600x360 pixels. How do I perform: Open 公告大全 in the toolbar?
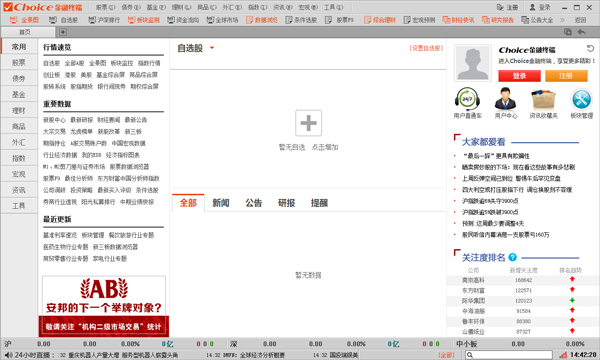tap(538, 20)
